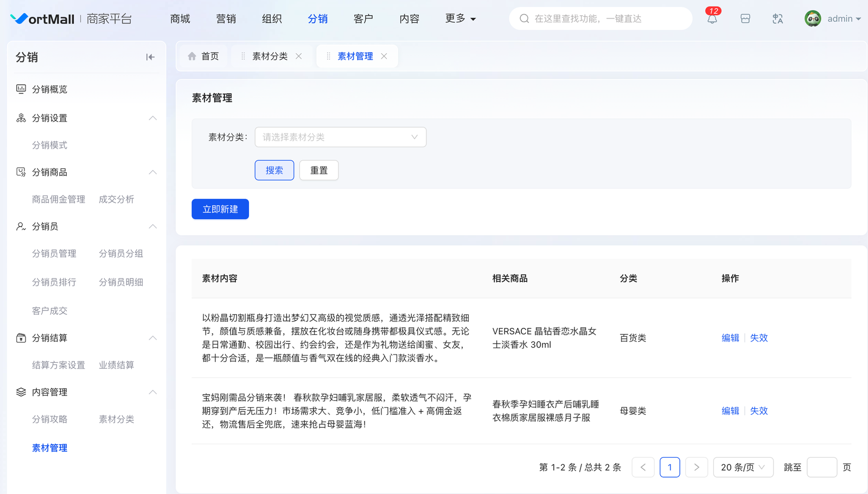
Task: Click the home icon in the 首页 tab
Action: pos(192,56)
